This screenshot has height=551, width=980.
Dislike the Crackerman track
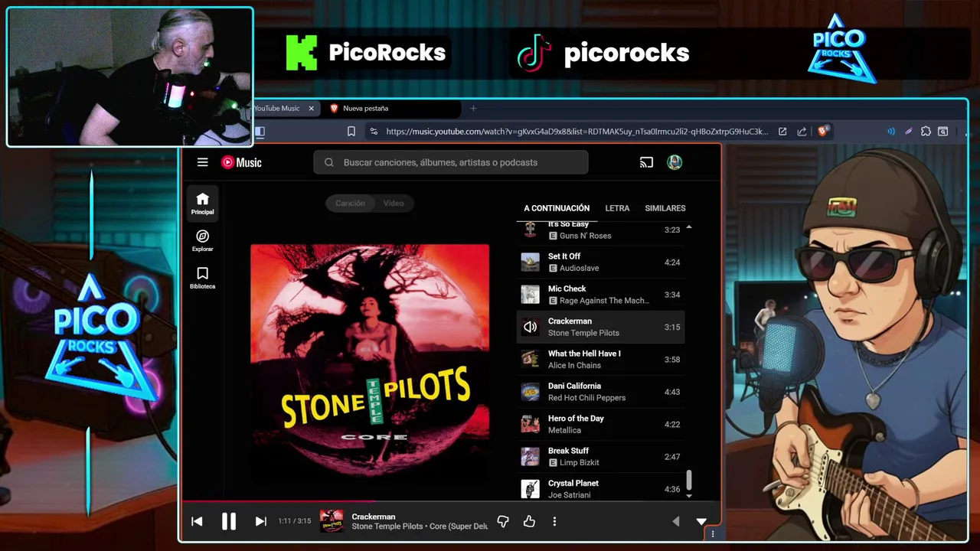tap(503, 521)
